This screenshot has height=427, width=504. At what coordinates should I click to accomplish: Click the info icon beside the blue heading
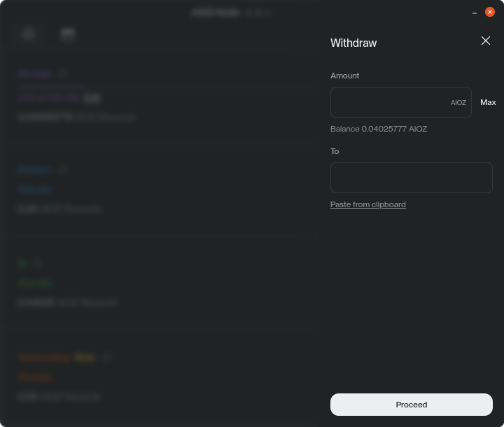[63, 169]
